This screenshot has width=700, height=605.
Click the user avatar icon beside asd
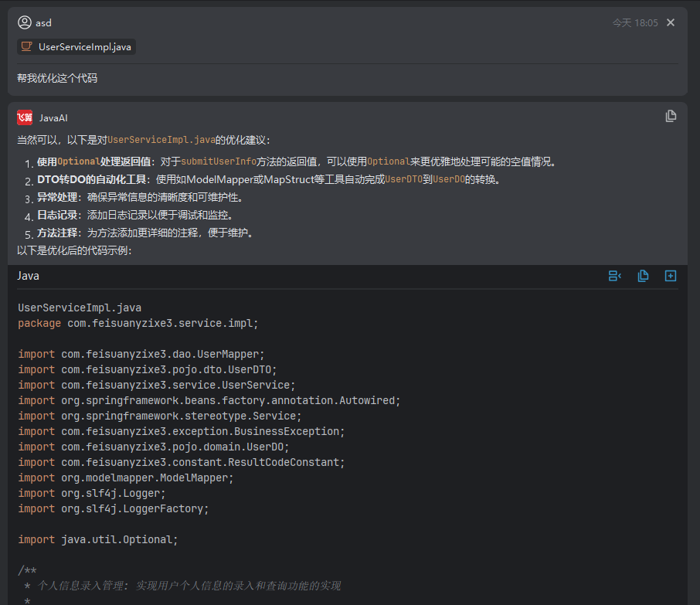click(25, 22)
